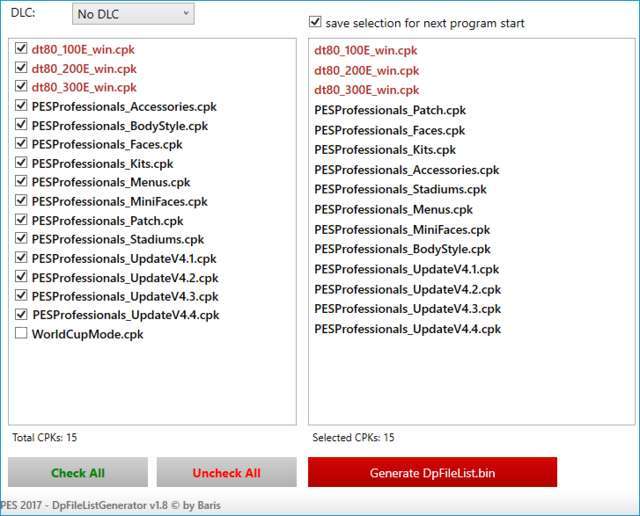Click the Check All button
The height and width of the screenshot is (516, 640).
pyautogui.click(x=78, y=472)
